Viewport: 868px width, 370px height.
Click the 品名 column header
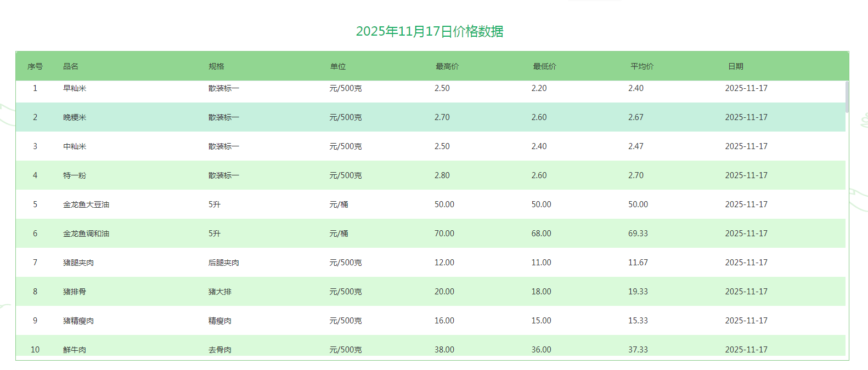tap(71, 66)
